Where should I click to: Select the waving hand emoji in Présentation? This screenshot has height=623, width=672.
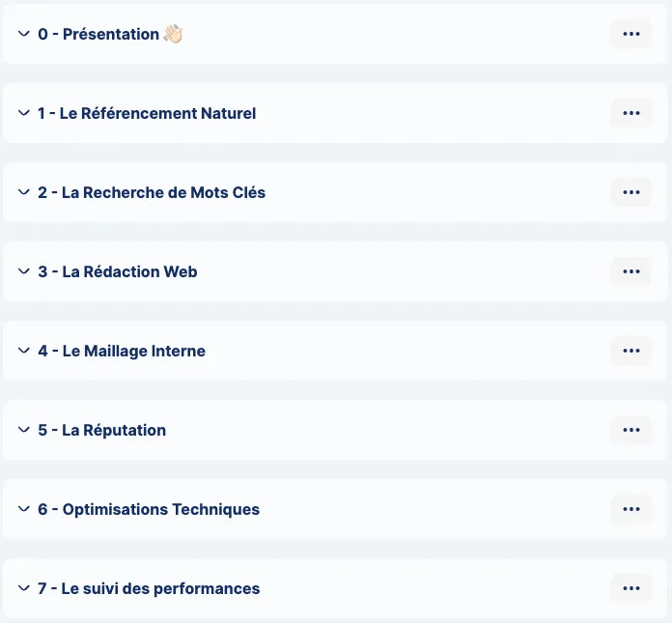click(x=173, y=34)
